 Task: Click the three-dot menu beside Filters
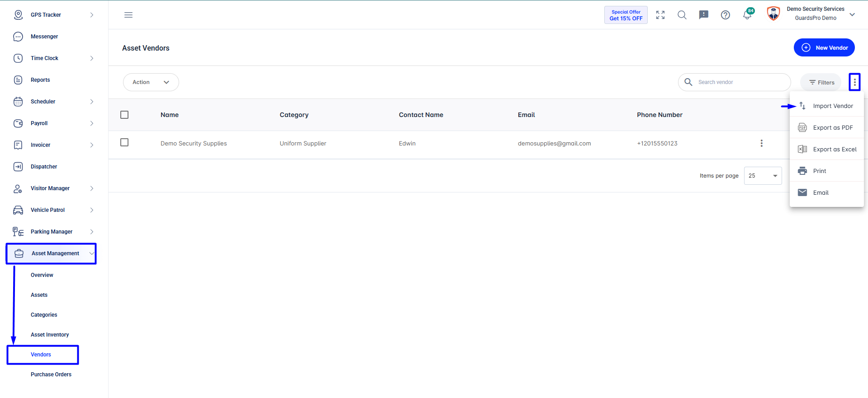pyautogui.click(x=854, y=82)
